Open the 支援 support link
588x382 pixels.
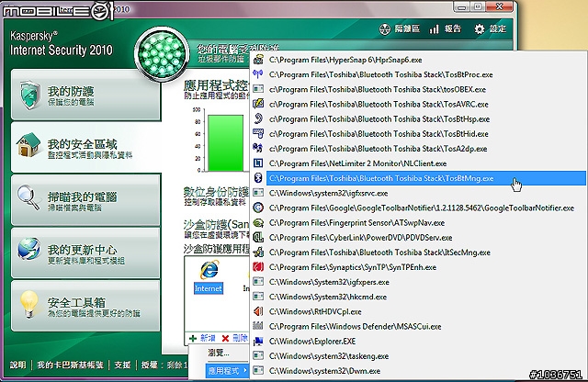pos(122,365)
